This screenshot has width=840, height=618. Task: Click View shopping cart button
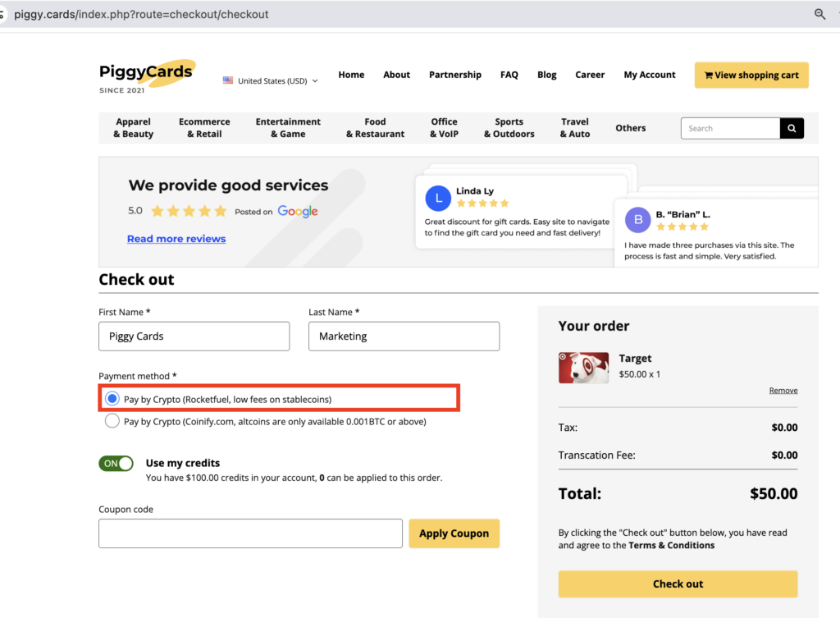[751, 75]
